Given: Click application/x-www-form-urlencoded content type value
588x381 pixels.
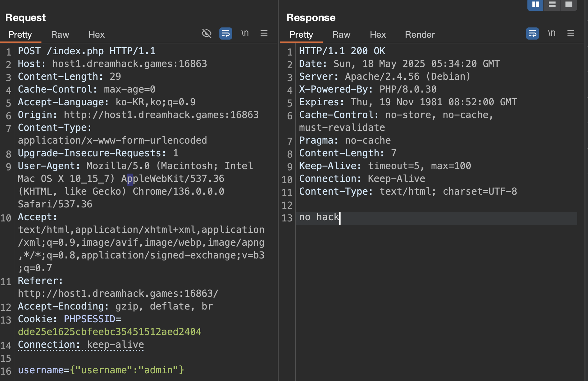Looking at the screenshot, I should 113,140.
